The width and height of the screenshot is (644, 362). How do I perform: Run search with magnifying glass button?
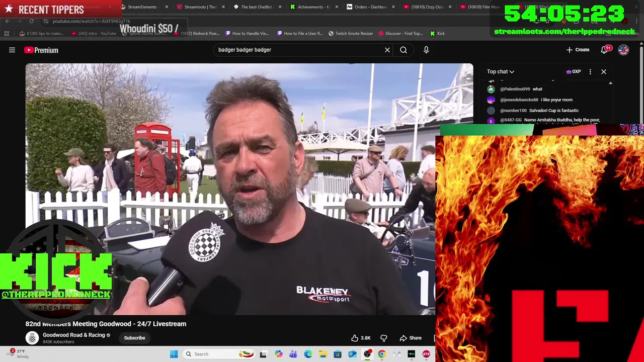[404, 50]
